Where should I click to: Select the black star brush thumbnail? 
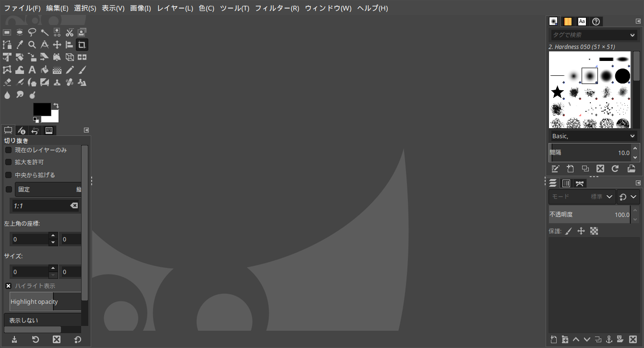[557, 92]
